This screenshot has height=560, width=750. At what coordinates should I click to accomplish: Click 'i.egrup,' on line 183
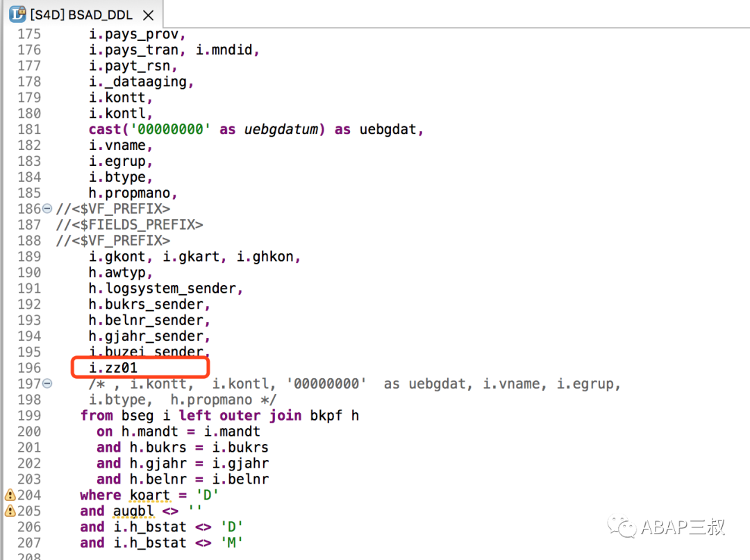[x=121, y=162]
